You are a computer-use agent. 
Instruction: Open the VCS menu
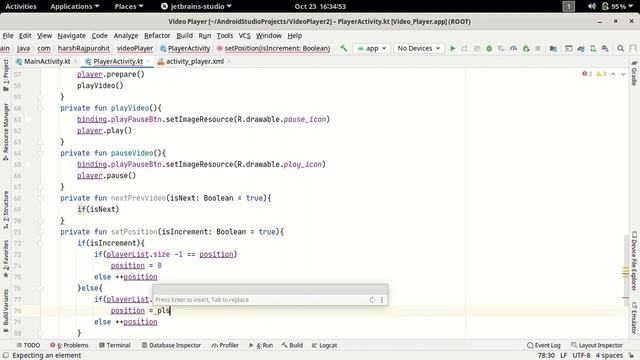pyautogui.click(x=244, y=36)
